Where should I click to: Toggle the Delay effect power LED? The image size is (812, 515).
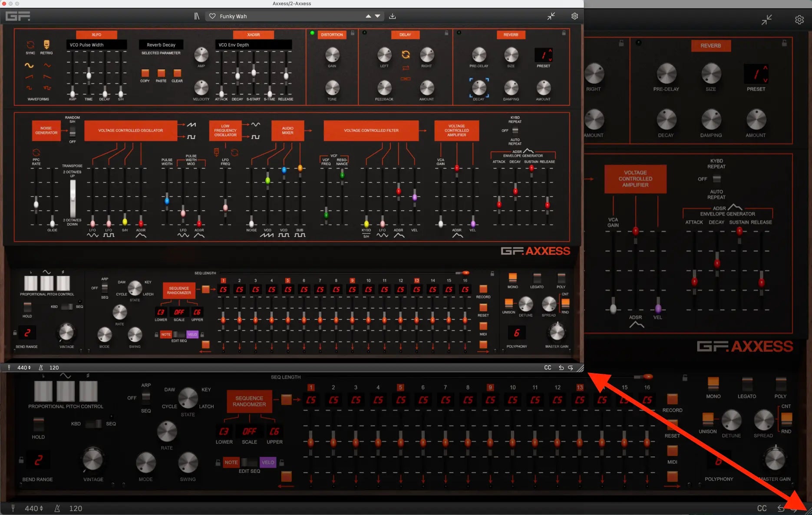click(364, 33)
